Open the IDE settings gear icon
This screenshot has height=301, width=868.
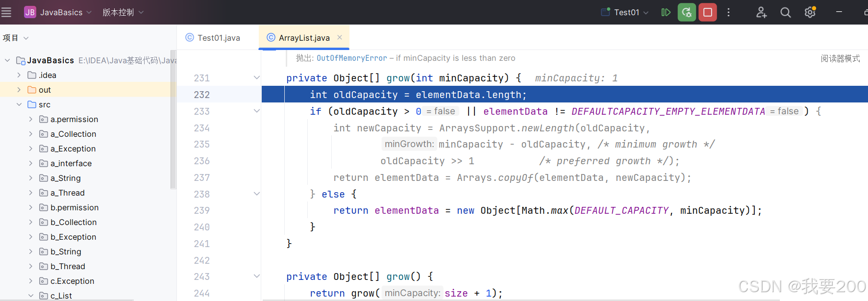click(x=810, y=12)
